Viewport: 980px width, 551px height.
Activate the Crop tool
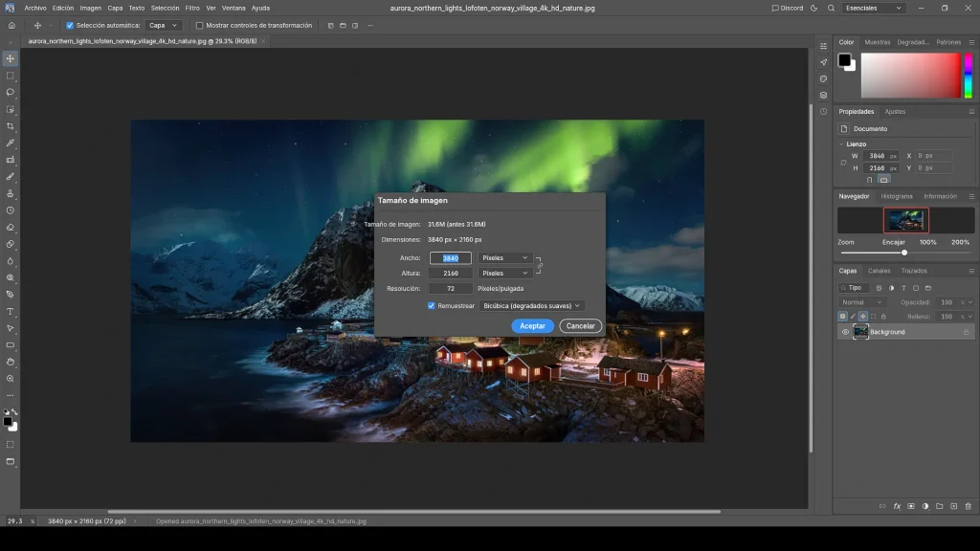(10, 126)
